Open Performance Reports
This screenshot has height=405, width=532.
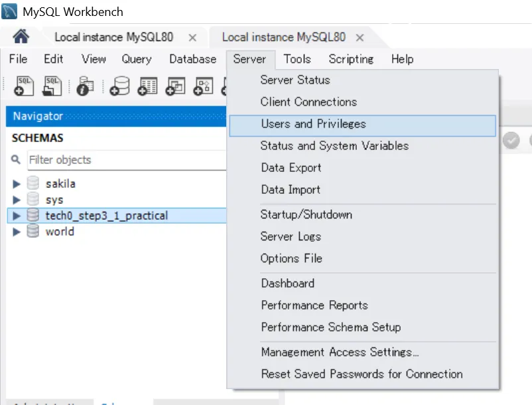click(363, 305)
